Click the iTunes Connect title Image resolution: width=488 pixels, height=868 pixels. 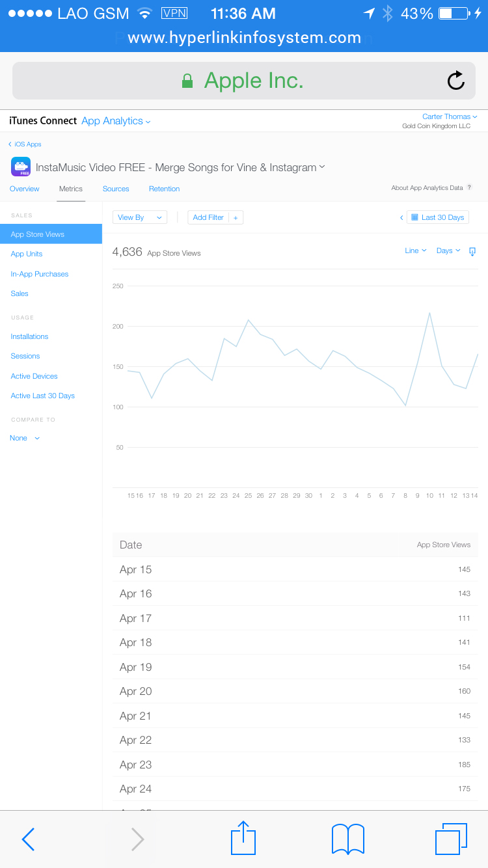click(x=43, y=121)
